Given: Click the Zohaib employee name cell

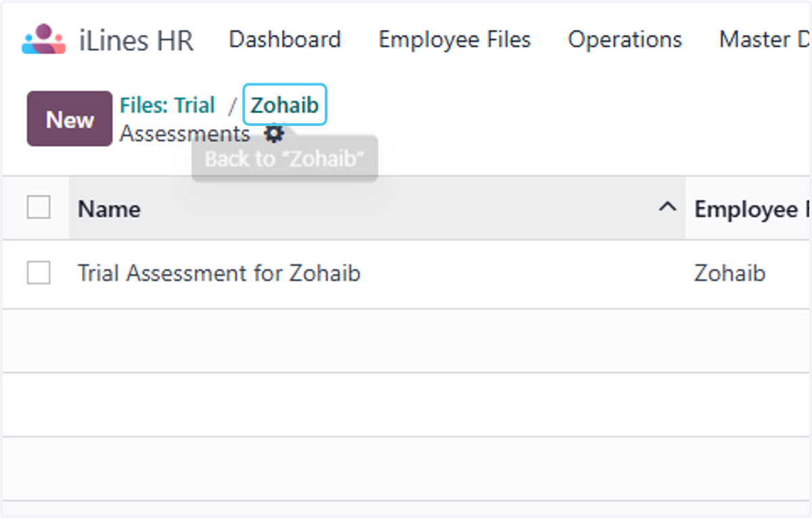Looking at the screenshot, I should (730, 274).
